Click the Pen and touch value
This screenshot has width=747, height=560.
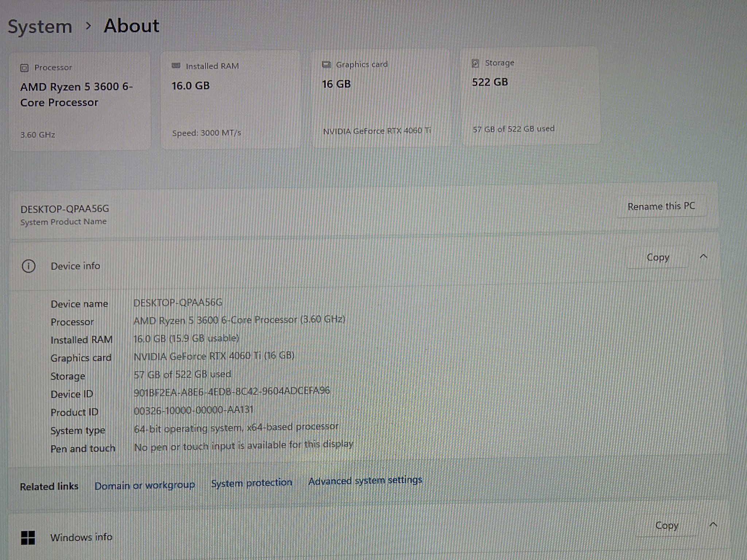[x=244, y=445]
